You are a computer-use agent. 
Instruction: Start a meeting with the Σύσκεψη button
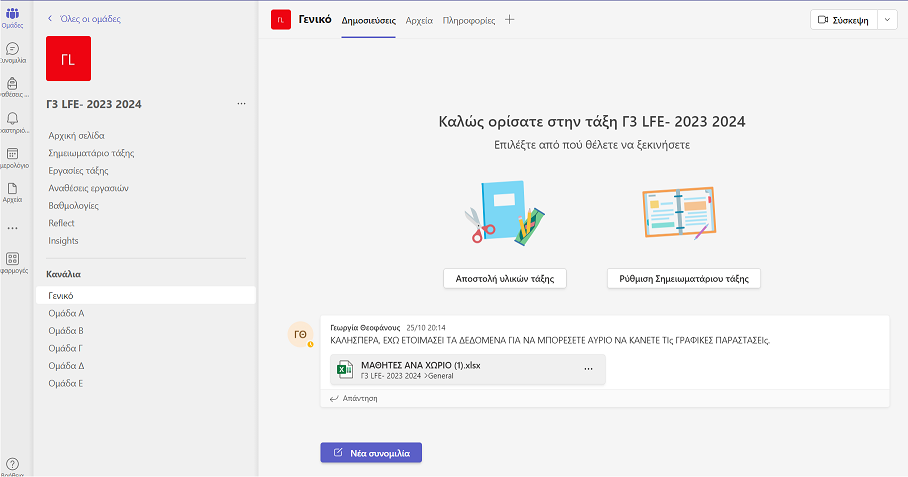tap(842, 20)
